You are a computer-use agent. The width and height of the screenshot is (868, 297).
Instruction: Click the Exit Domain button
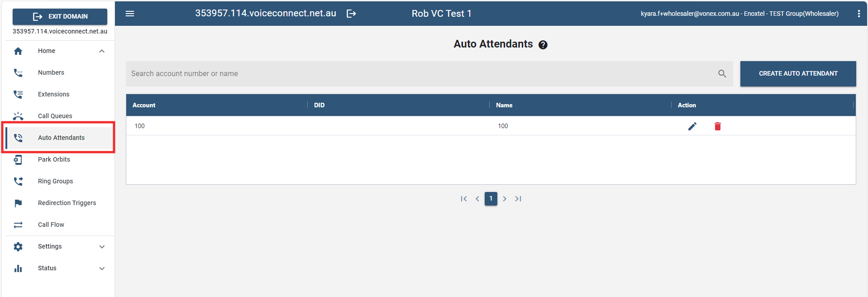click(60, 16)
